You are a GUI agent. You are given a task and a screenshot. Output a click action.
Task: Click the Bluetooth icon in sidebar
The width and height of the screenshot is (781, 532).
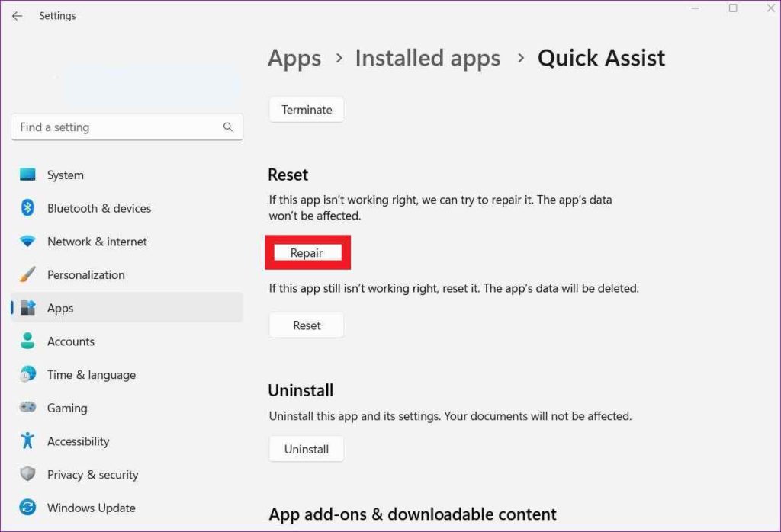point(27,207)
